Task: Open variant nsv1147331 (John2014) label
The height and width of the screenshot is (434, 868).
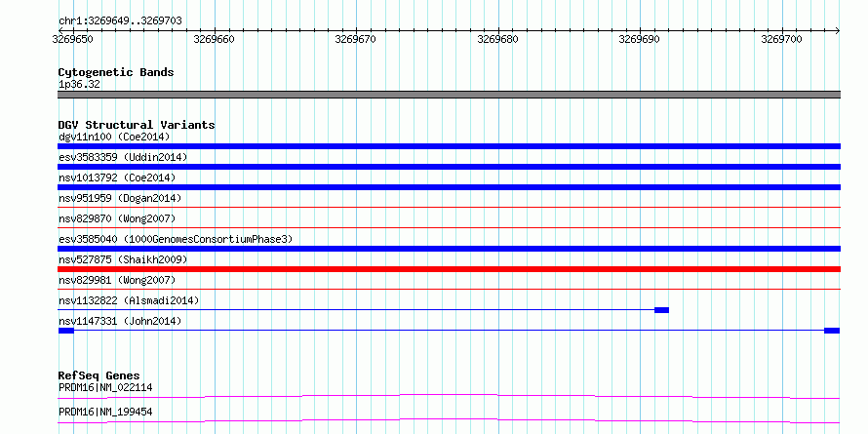Action: 120,321
